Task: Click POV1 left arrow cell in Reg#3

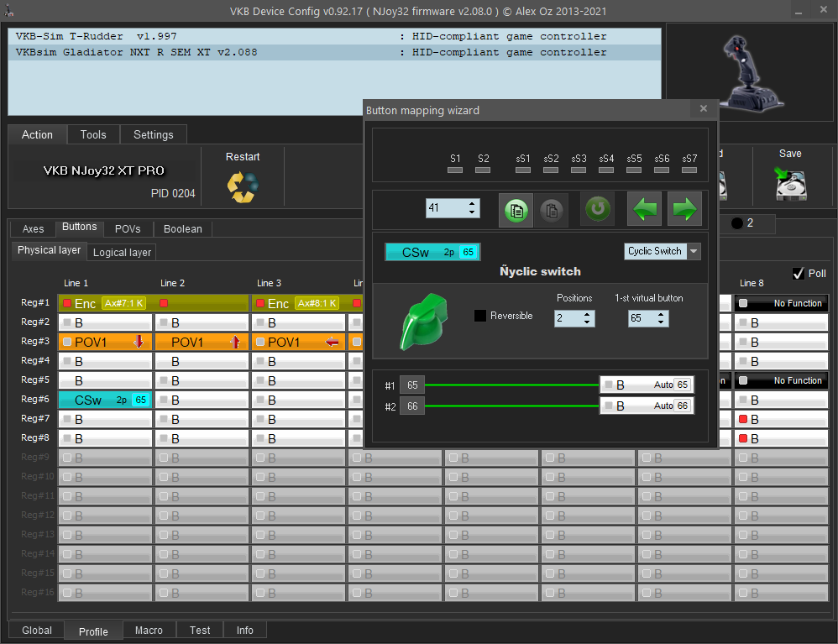Action: (x=298, y=342)
